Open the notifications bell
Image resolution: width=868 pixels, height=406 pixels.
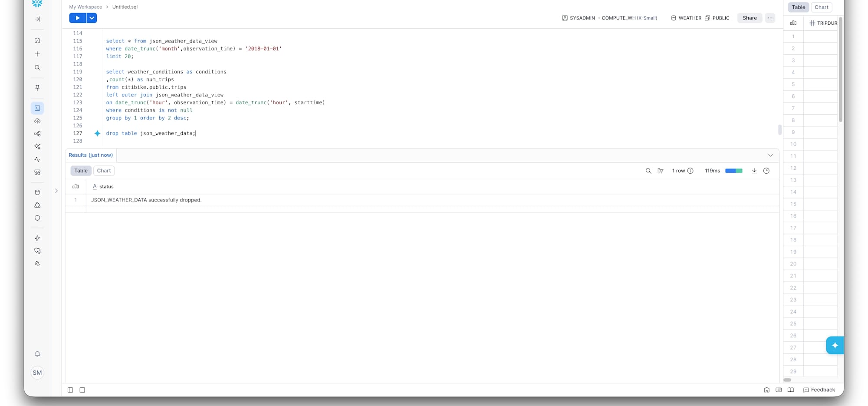click(x=37, y=354)
